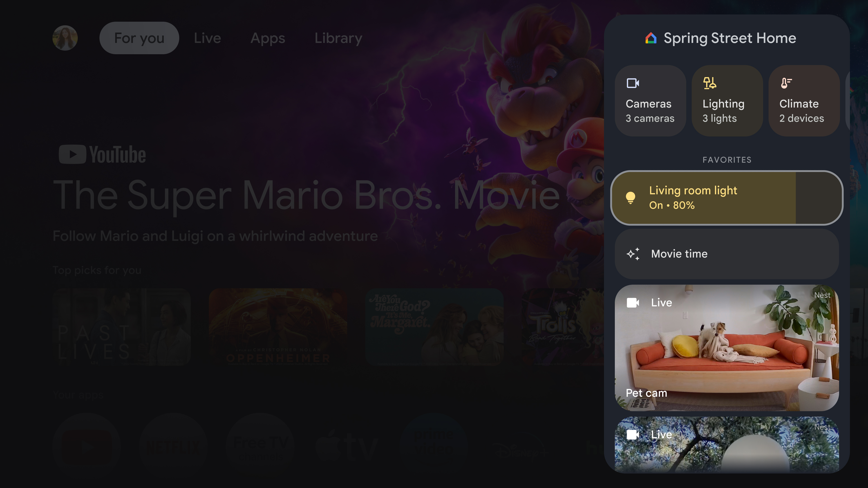Open the Apps section
Screen dimensions: 868x488
[x=268, y=38]
